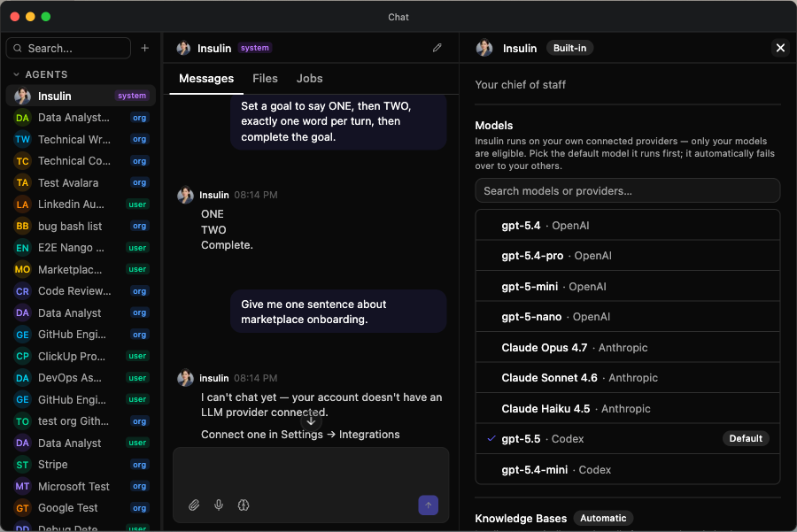Viewport: 797px width, 532px height.
Task: Click the CP avatar for ClickUp Pro...
Action: (22, 356)
